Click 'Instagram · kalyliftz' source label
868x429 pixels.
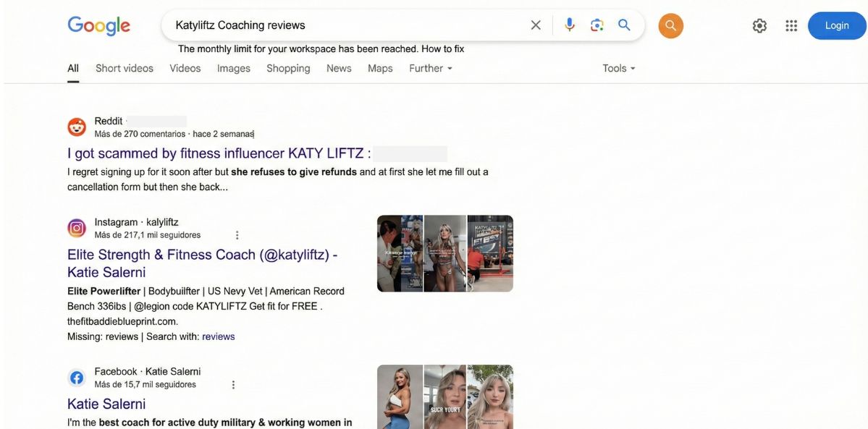point(137,222)
